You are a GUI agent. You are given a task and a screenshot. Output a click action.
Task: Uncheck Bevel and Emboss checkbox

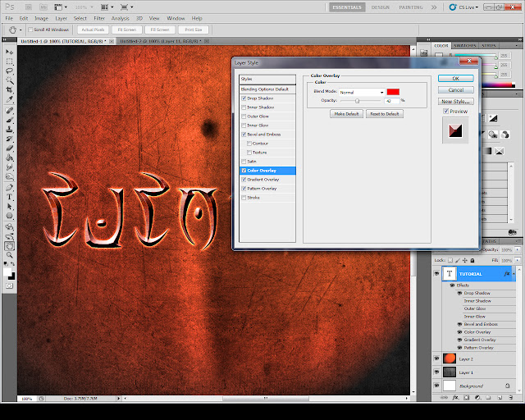[244, 135]
